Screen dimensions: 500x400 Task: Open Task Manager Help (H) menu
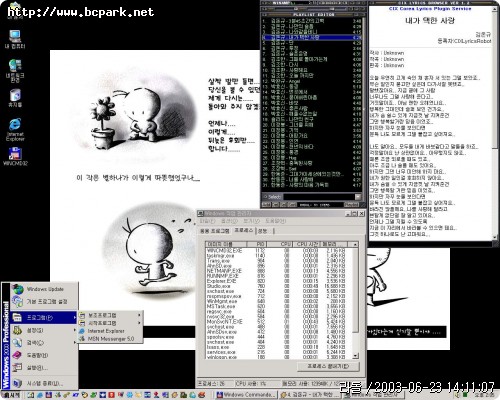(x=275, y=221)
